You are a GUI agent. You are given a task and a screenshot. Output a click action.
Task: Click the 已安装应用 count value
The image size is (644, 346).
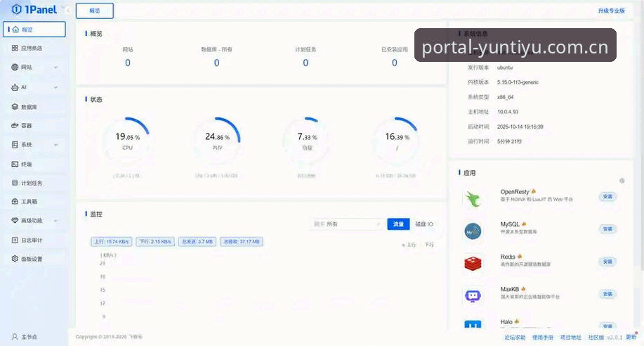pos(394,63)
